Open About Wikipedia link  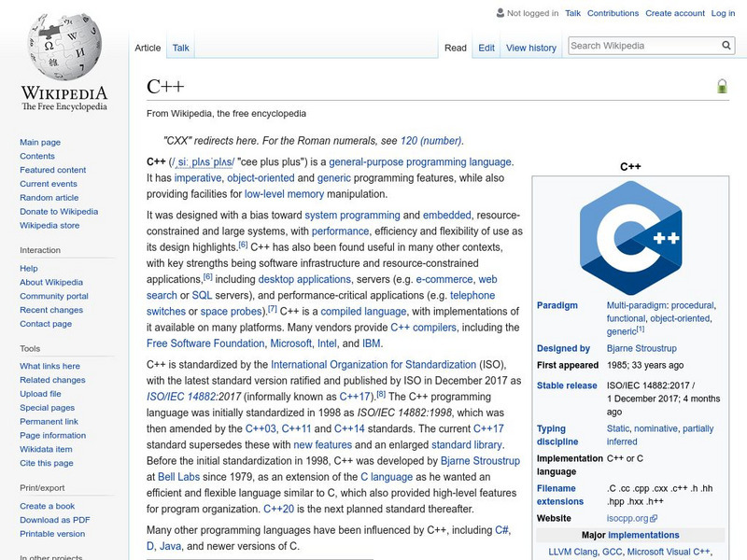(x=51, y=282)
